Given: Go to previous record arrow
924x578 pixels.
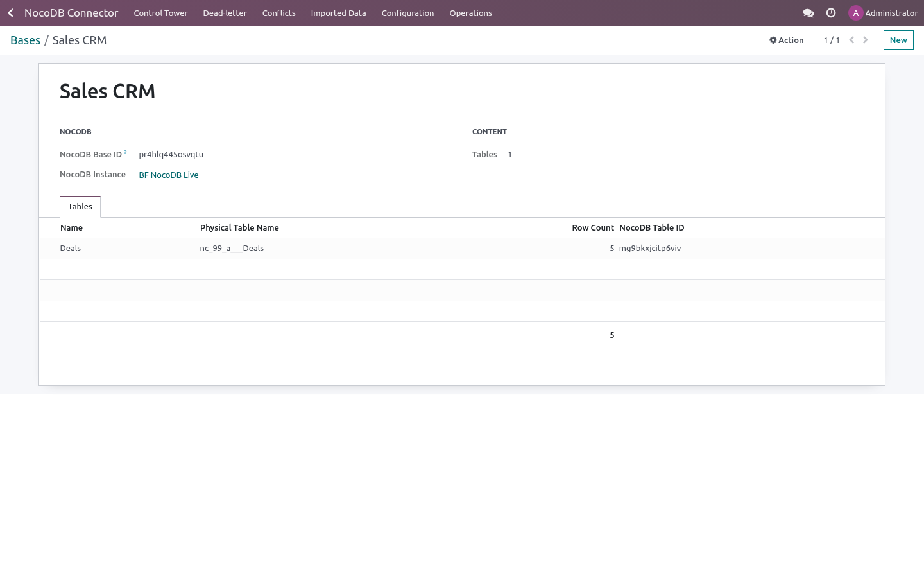Looking at the screenshot, I should pos(851,40).
